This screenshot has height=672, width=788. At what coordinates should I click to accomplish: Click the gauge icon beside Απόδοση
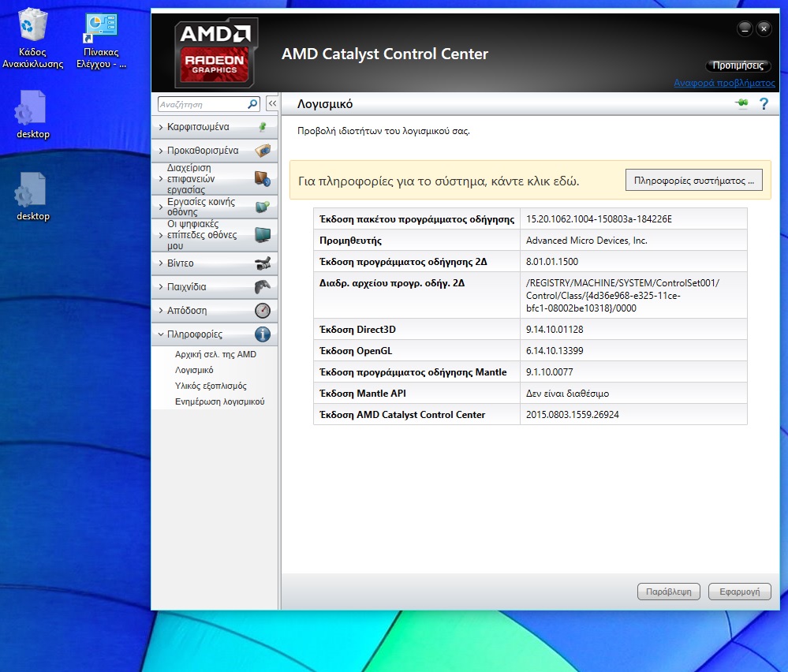coord(263,311)
